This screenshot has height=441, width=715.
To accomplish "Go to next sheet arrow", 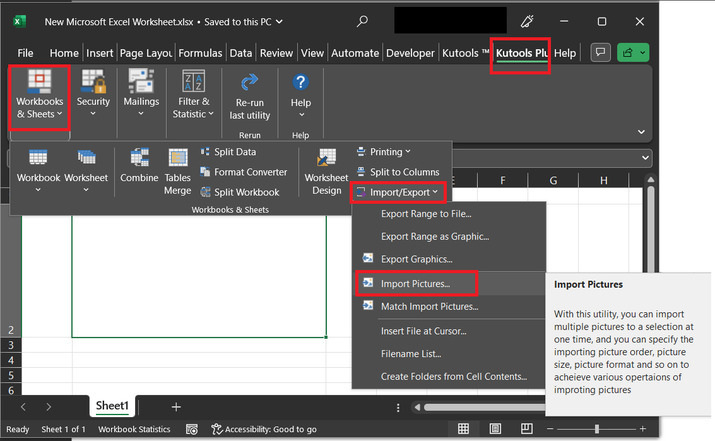I will pyautogui.click(x=49, y=407).
